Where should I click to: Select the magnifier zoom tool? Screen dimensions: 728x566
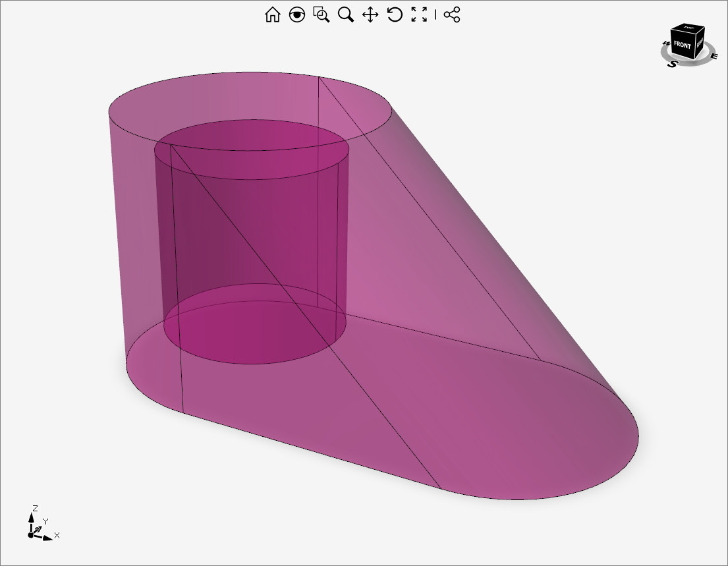[346, 14]
